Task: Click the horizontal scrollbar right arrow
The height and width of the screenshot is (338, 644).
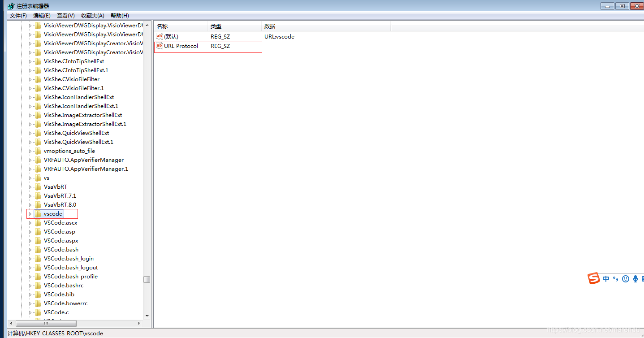Action: (139, 323)
